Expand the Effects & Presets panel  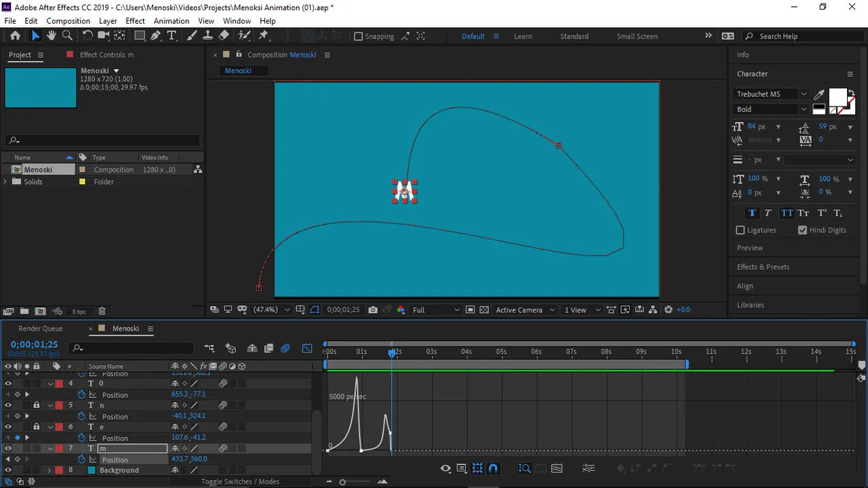click(763, 267)
